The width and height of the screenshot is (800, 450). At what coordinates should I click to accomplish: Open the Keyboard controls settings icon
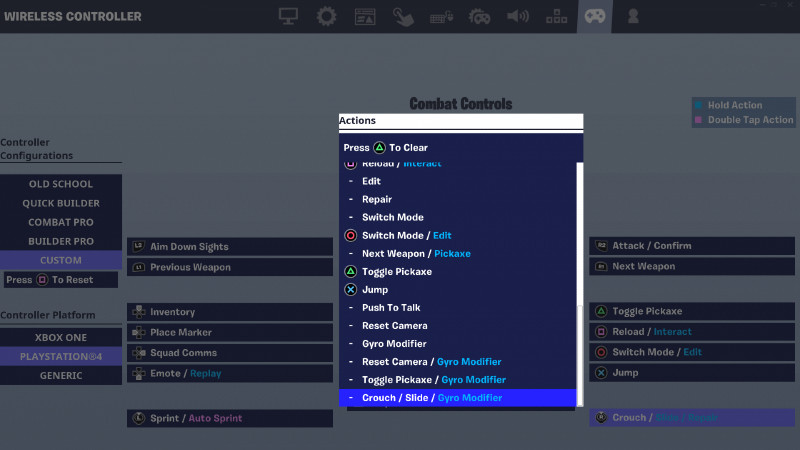(441, 17)
